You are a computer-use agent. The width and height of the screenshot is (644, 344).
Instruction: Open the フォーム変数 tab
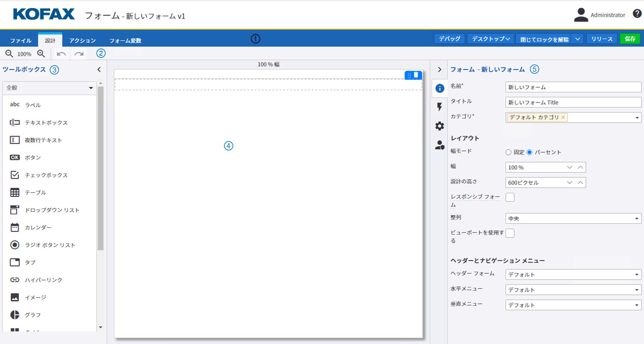[125, 40]
